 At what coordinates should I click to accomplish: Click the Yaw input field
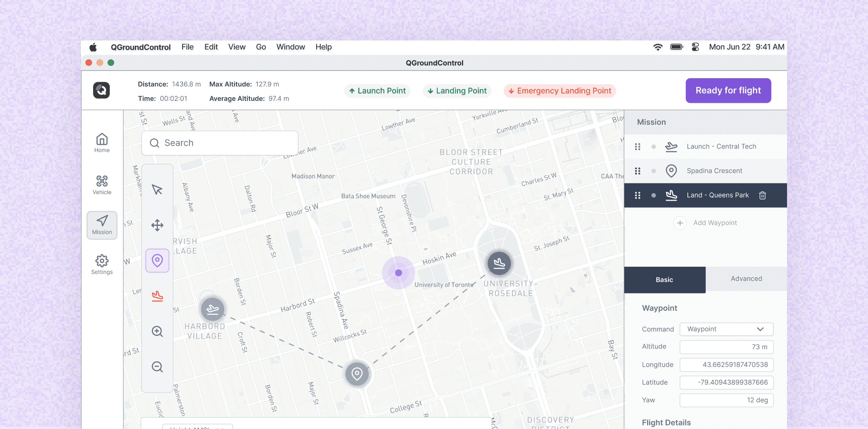click(x=726, y=400)
